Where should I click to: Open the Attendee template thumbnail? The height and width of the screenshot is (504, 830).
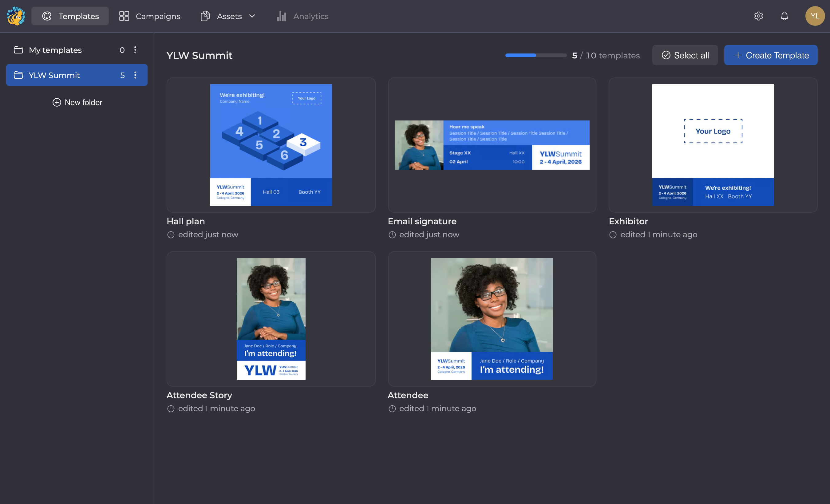point(492,319)
